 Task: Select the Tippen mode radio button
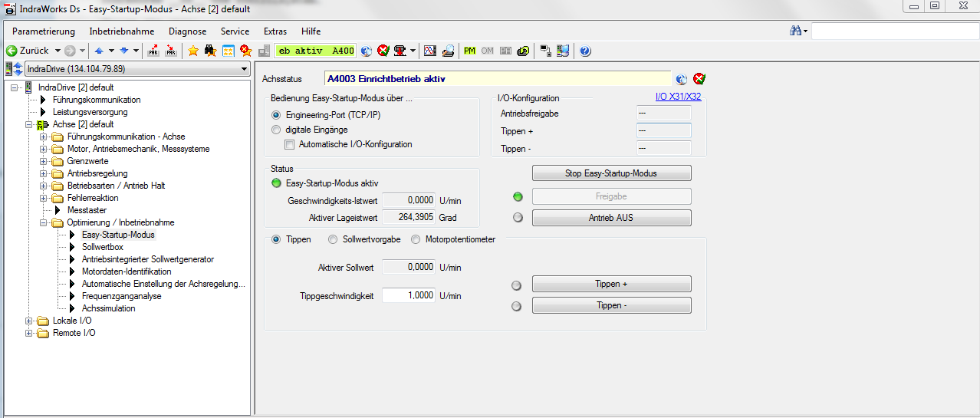(277, 239)
